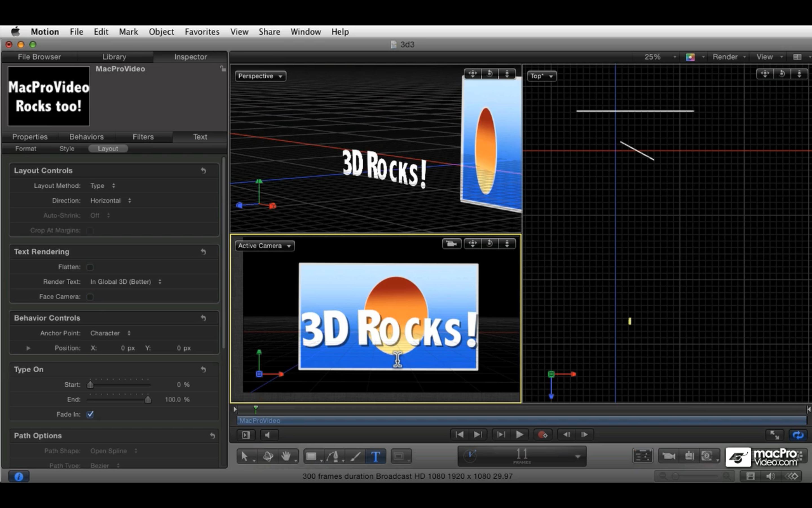The image size is (812, 508).
Task: Open the timing display options arrow
Action: click(x=577, y=457)
